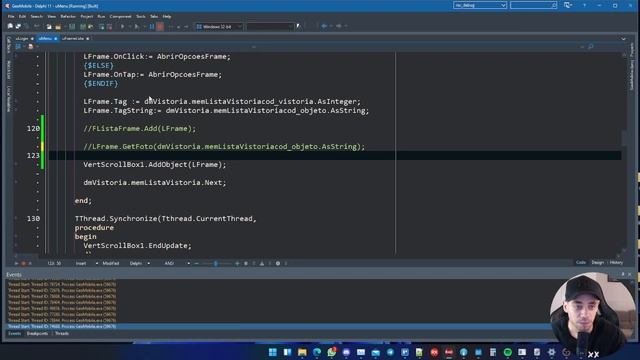Close the uFrameLista editor tab
The height and width of the screenshot is (360, 640).
tap(88, 38)
